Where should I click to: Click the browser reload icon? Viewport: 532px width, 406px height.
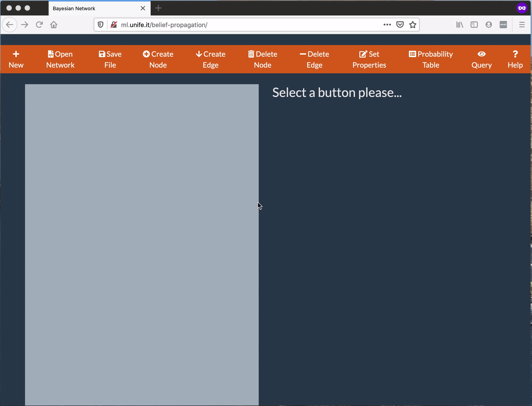[x=39, y=25]
